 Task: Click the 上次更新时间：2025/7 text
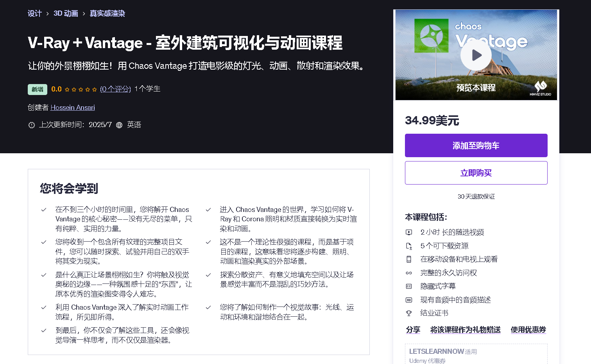coord(75,125)
